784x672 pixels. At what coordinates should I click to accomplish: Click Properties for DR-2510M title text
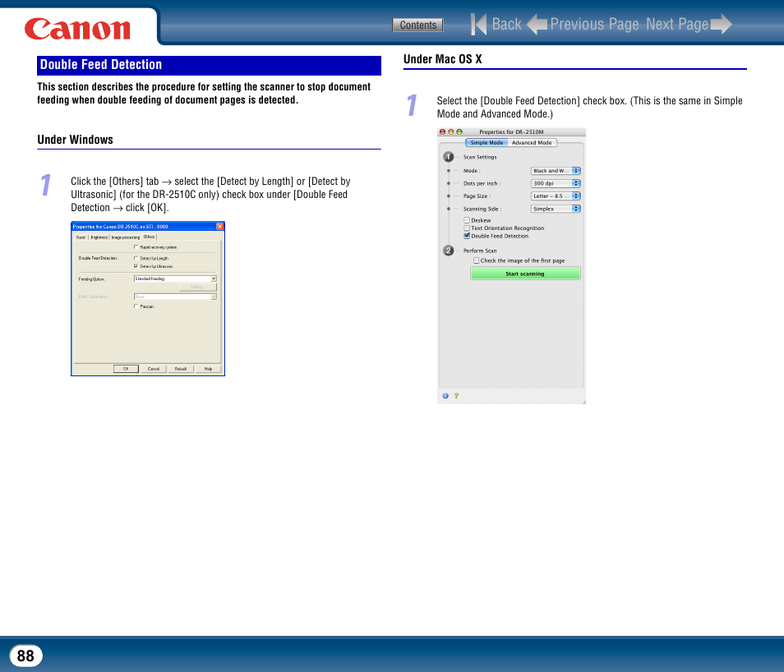pyautogui.click(x=511, y=132)
